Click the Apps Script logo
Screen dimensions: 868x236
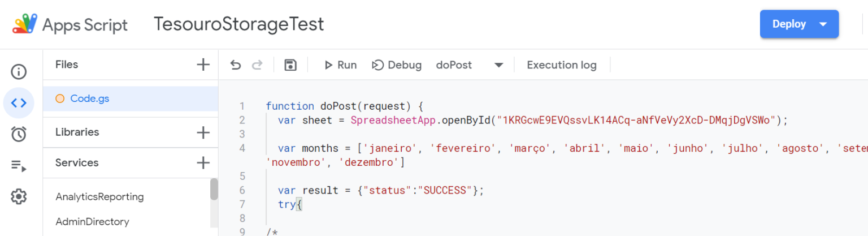click(x=25, y=24)
